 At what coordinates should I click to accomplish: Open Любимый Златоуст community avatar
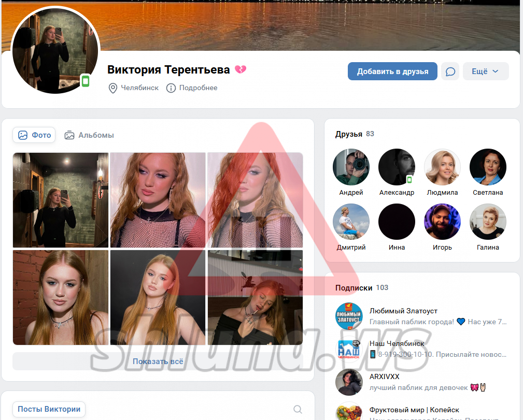coord(349,316)
